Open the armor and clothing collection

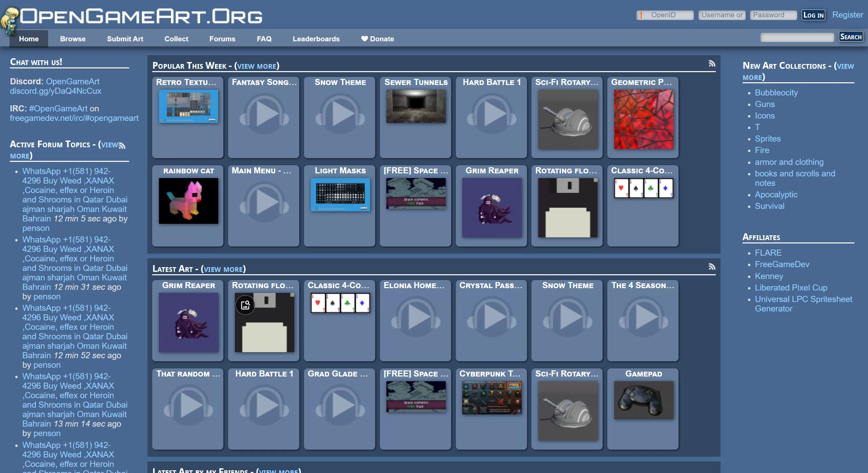(x=789, y=162)
